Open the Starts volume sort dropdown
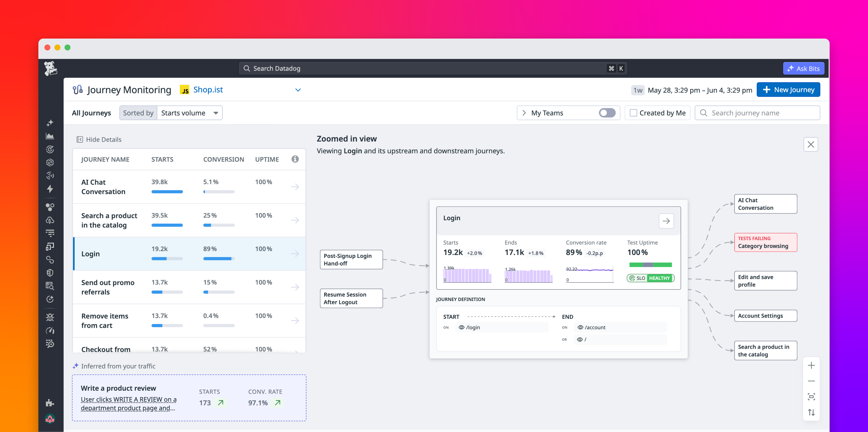The width and height of the screenshot is (868, 432). (x=189, y=113)
